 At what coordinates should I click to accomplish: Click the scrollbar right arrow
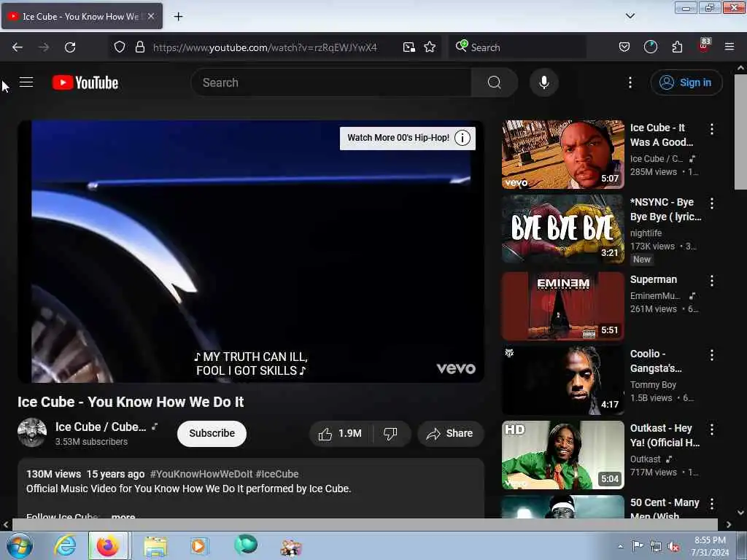point(729,524)
